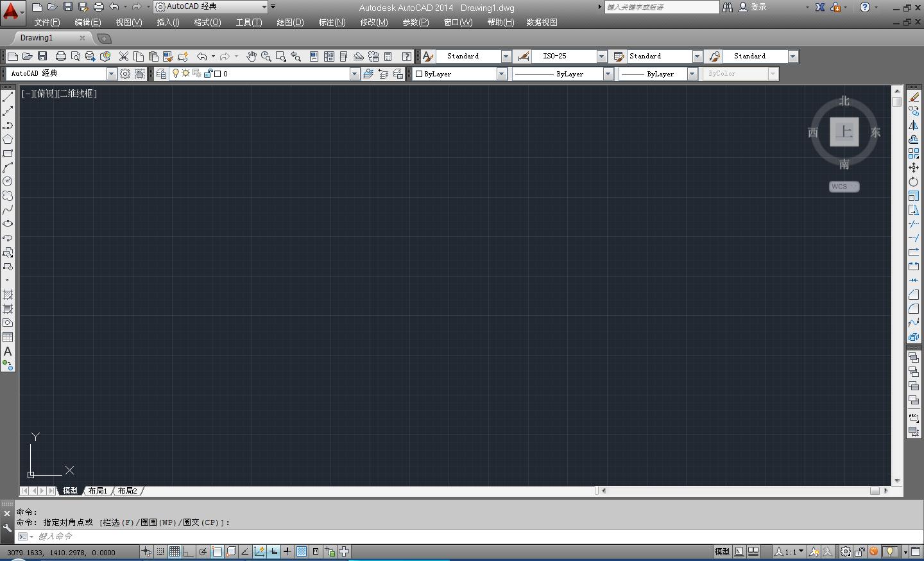Image resolution: width=924 pixels, height=561 pixels.
Task: Open the 标注(N) menu
Action: 332,22
